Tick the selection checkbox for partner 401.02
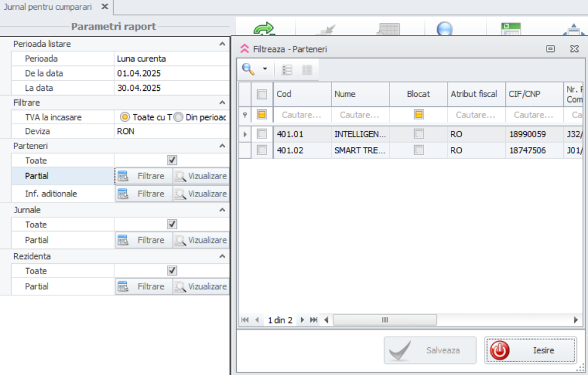 pyautogui.click(x=262, y=150)
